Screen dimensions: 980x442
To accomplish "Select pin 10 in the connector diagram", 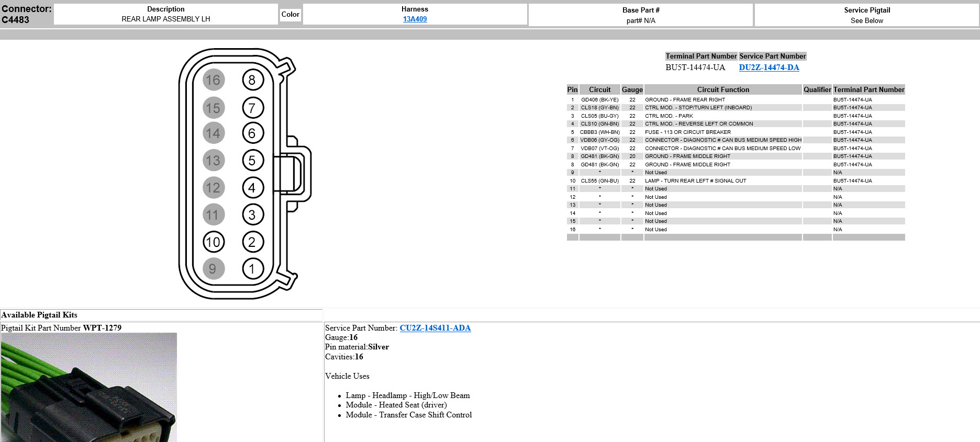I will 213,242.
